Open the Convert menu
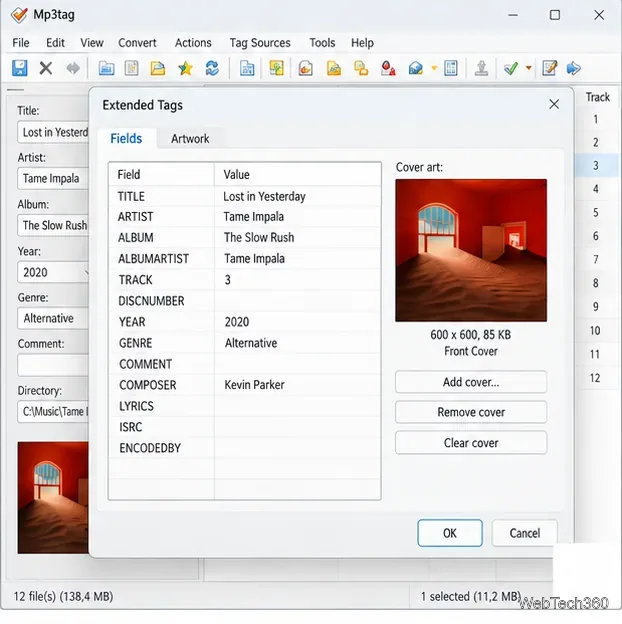 pyautogui.click(x=137, y=43)
